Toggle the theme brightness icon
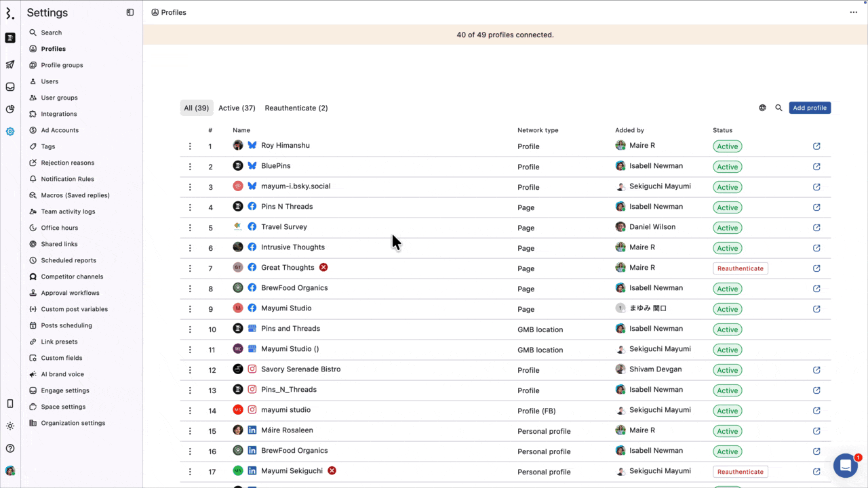The image size is (868, 488). 10,426
